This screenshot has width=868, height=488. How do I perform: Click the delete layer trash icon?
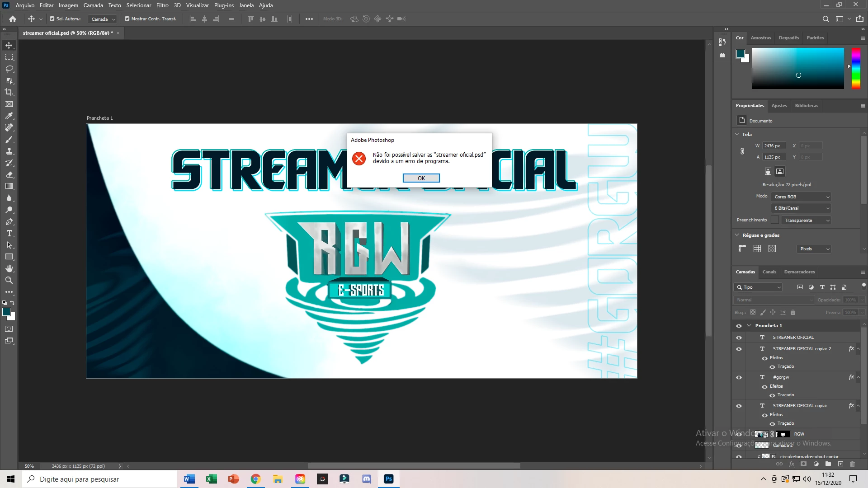pos(852,464)
